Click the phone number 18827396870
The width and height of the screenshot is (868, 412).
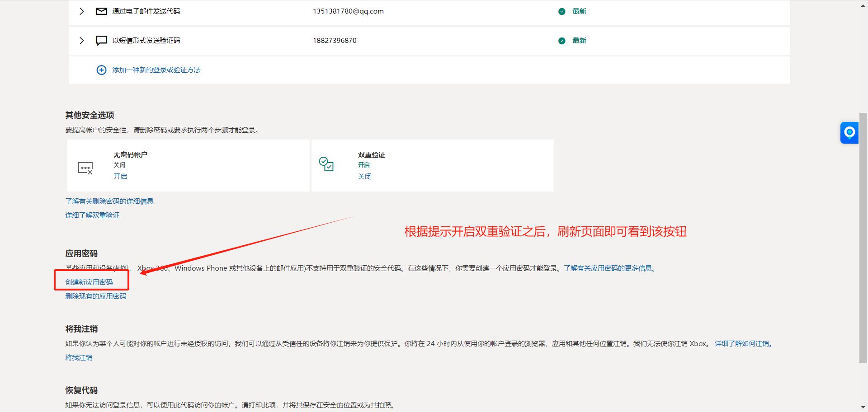tap(335, 41)
